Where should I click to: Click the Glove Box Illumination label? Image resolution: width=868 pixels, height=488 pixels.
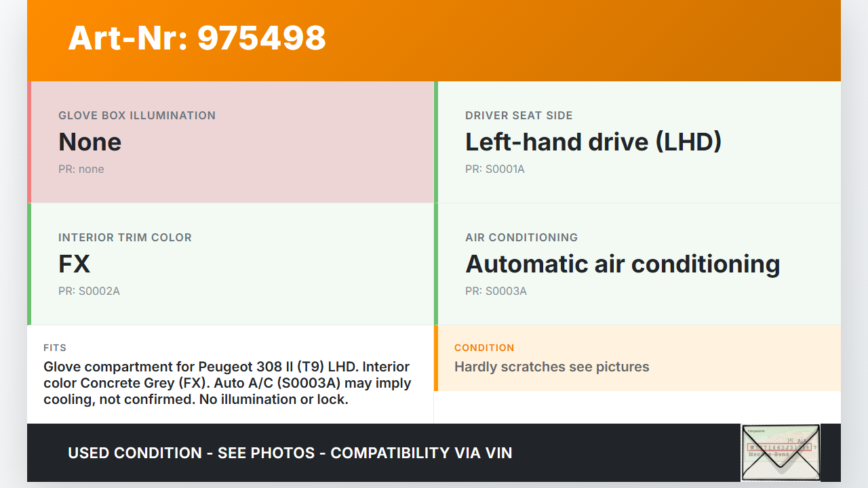coord(137,115)
